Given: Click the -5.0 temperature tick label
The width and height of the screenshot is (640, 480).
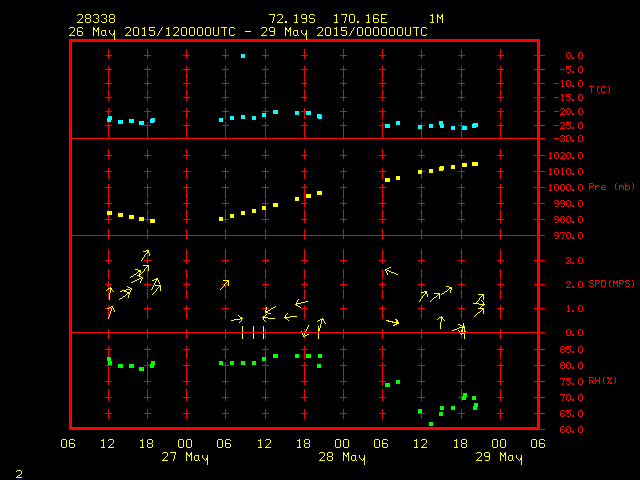Looking at the screenshot, I should 571,70.
